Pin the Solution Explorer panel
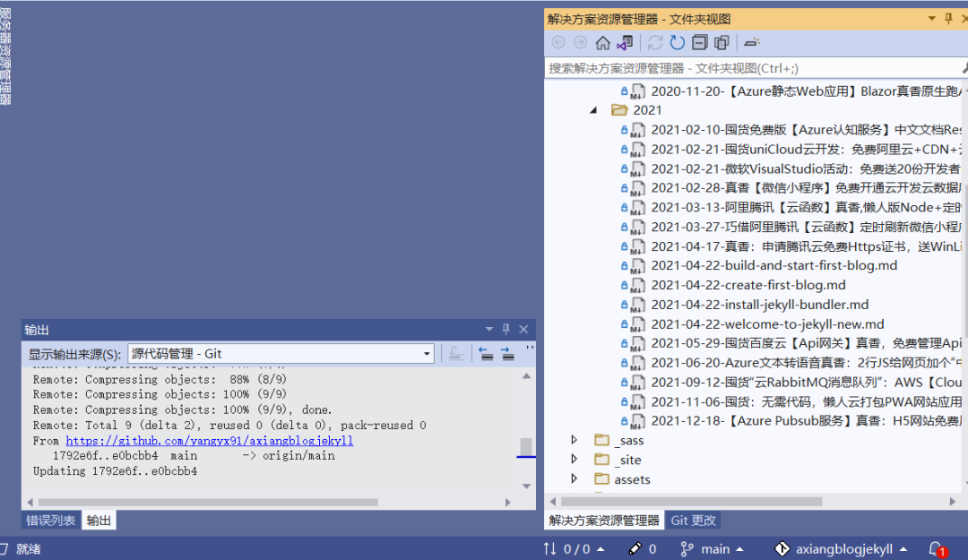968x560 pixels. [949, 19]
